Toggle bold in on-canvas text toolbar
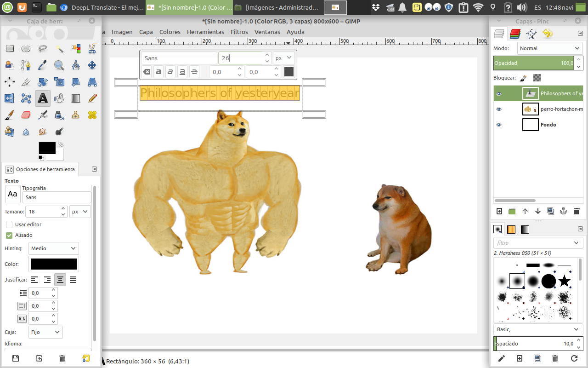The width and height of the screenshot is (588, 368). point(158,72)
